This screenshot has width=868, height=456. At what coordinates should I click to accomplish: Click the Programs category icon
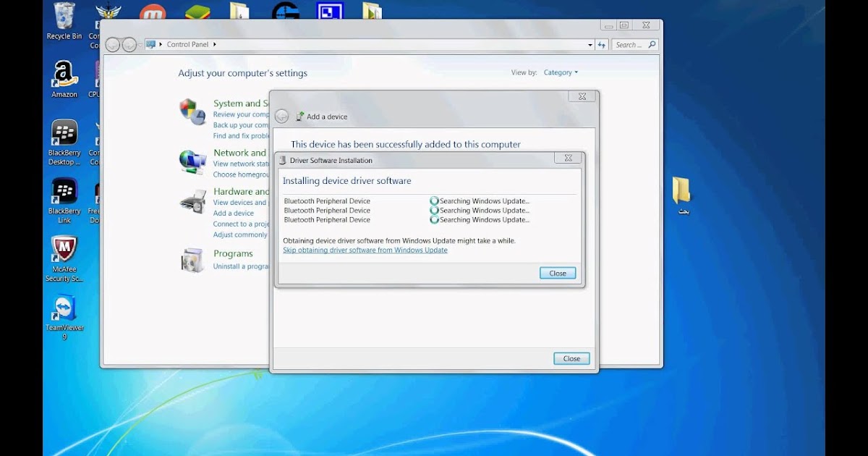coord(192,260)
